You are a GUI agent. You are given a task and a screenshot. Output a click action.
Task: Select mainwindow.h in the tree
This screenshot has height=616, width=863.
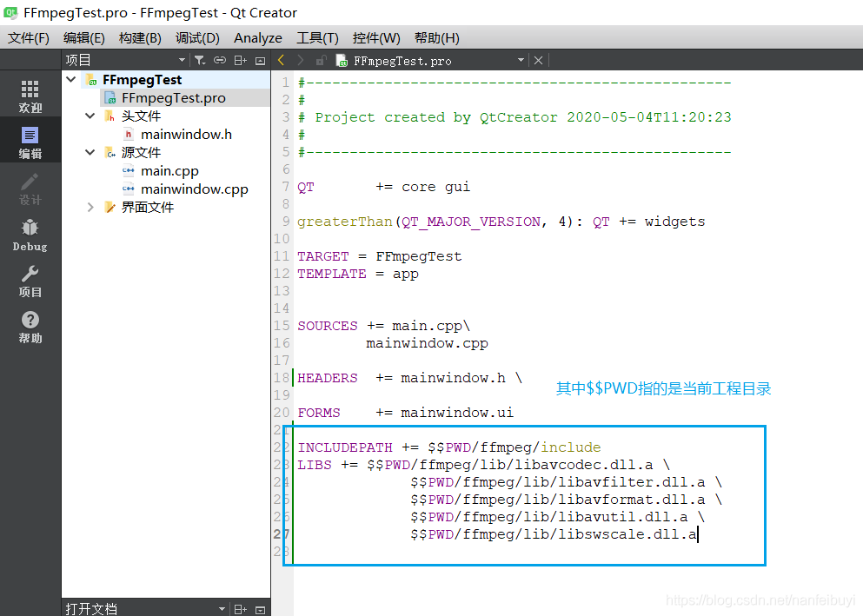point(186,134)
